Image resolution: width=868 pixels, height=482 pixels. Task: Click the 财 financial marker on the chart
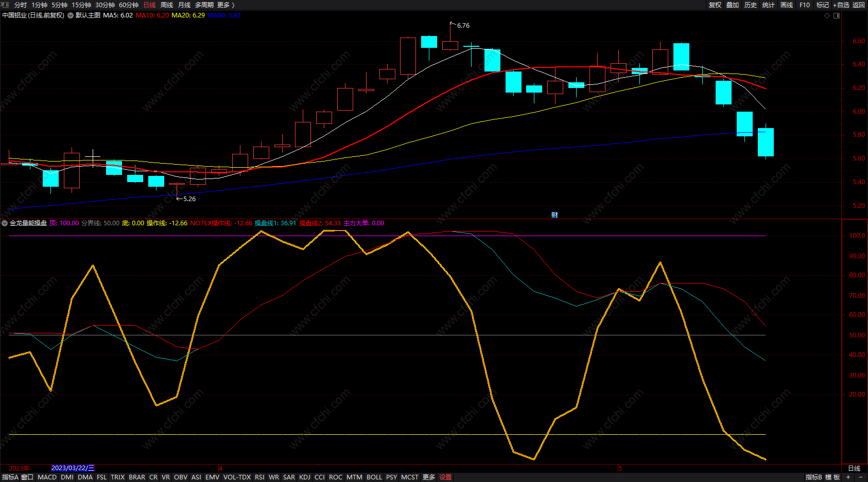pyautogui.click(x=554, y=215)
